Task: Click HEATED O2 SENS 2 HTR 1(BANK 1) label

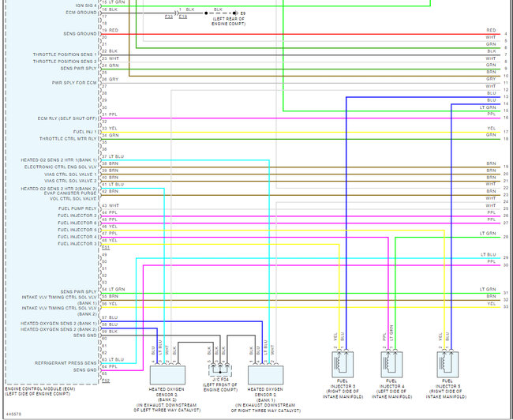Action: pyautogui.click(x=59, y=160)
